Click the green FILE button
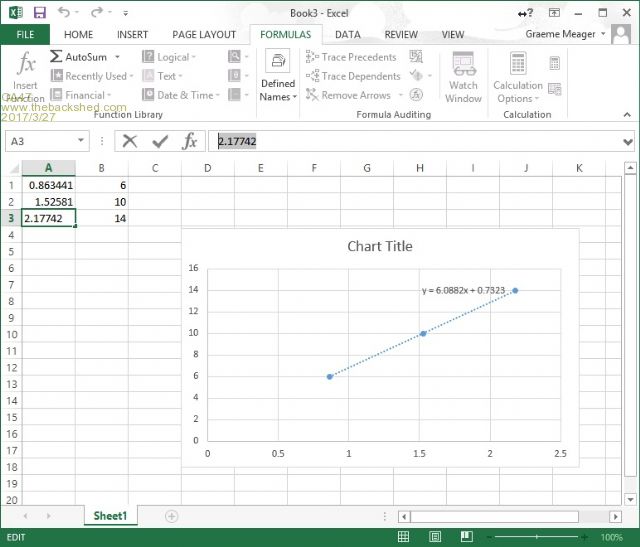The image size is (640, 547). point(25,34)
